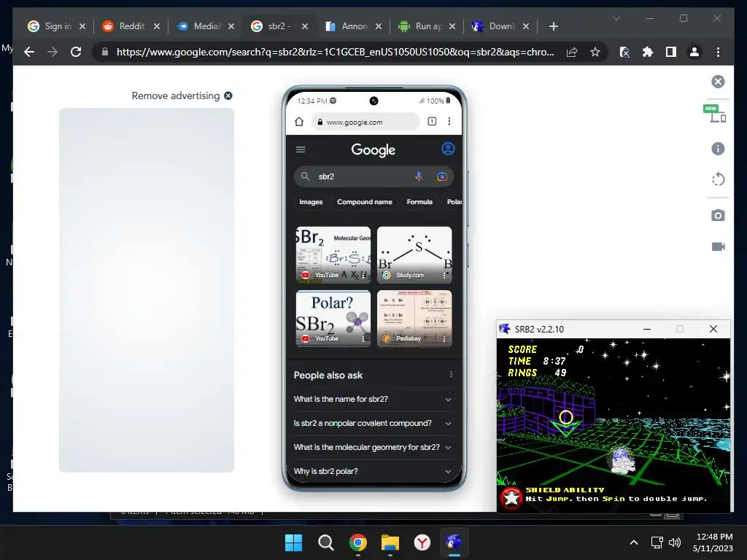Open the Yandex browser taskbar icon

click(422, 542)
